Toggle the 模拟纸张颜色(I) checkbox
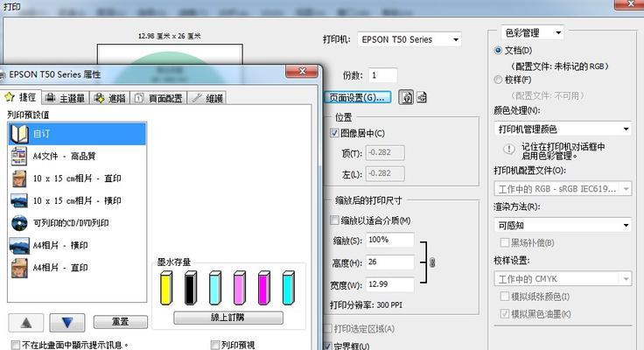This screenshot has height=350, width=644. click(x=504, y=296)
